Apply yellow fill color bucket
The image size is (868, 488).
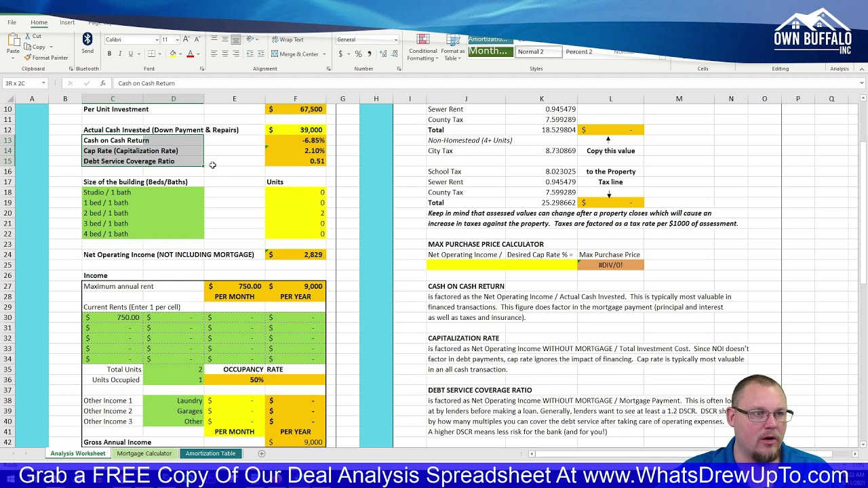point(173,54)
